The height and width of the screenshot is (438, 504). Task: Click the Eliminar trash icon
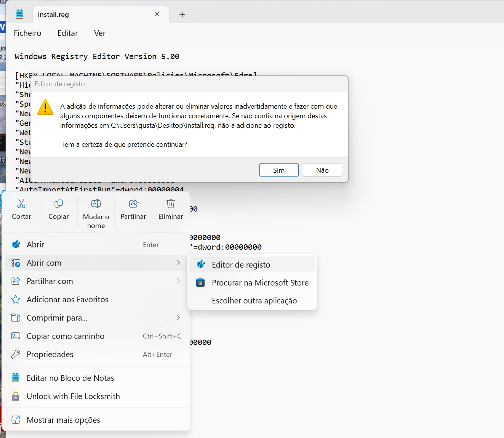coord(171,204)
